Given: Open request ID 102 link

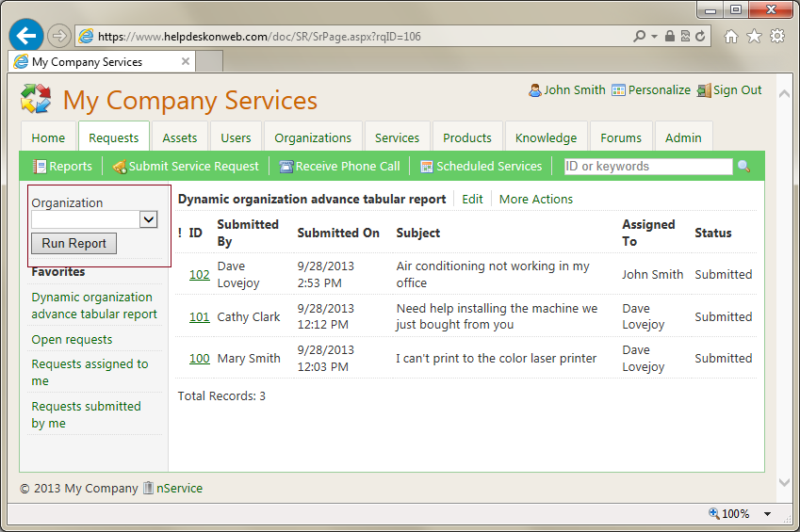Looking at the screenshot, I should click(199, 275).
